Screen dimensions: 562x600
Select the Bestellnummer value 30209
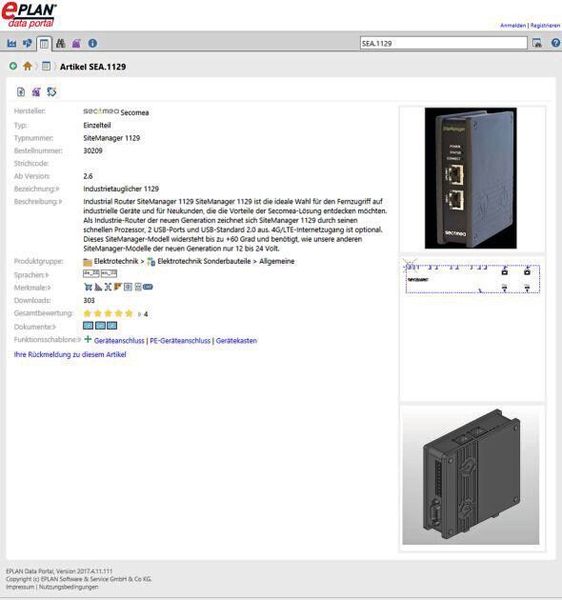(93, 151)
